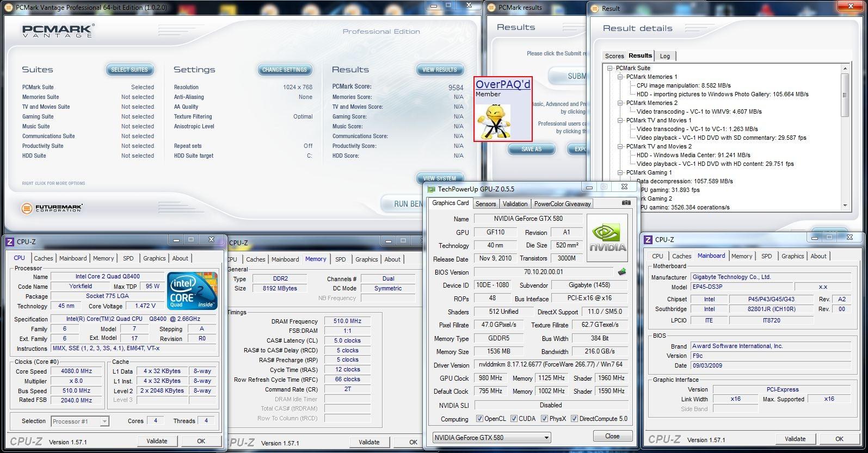Click the Close button in GPU-Z
868x453 pixels.
coord(612,436)
